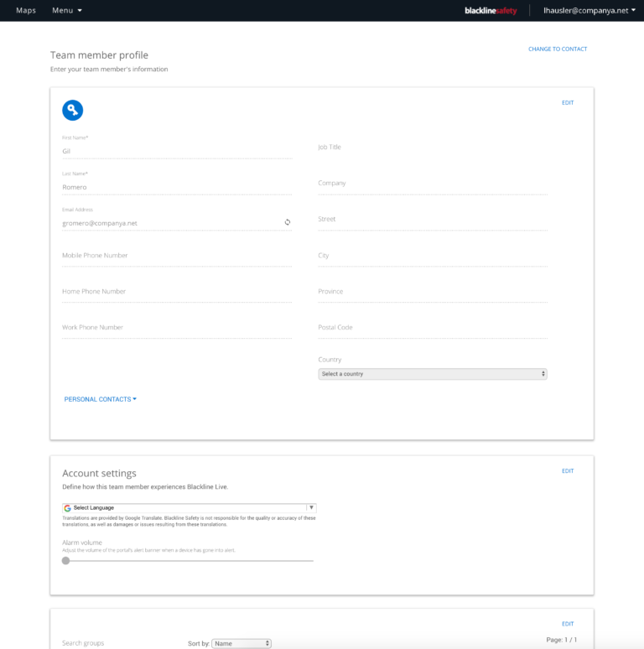Click Edit in the Account settings card
This screenshot has width=644, height=649.
pyautogui.click(x=568, y=471)
